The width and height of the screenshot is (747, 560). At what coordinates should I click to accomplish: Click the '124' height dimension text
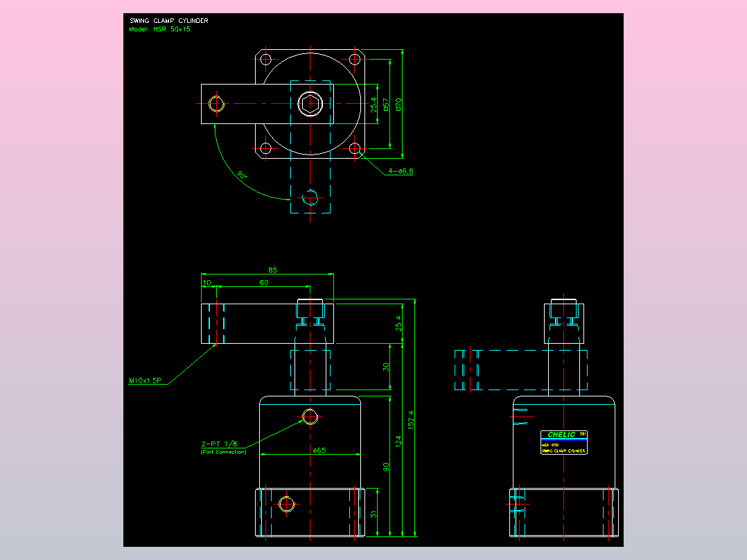point(398,441)
